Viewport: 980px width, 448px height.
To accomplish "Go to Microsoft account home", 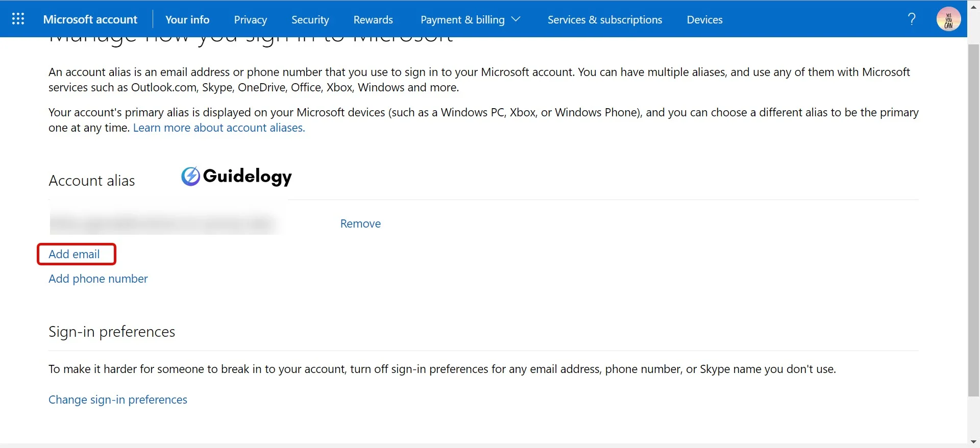I will click(90, 19).
